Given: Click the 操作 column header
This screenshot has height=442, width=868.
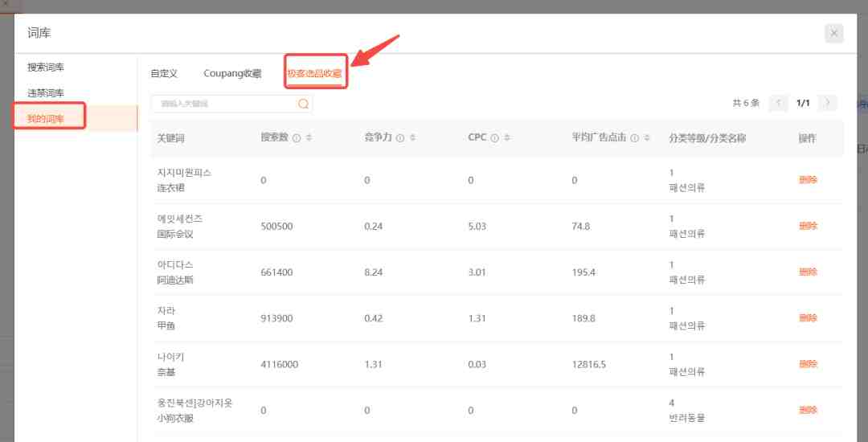Looking at the screenshot, I should click(x=807, y=138).
